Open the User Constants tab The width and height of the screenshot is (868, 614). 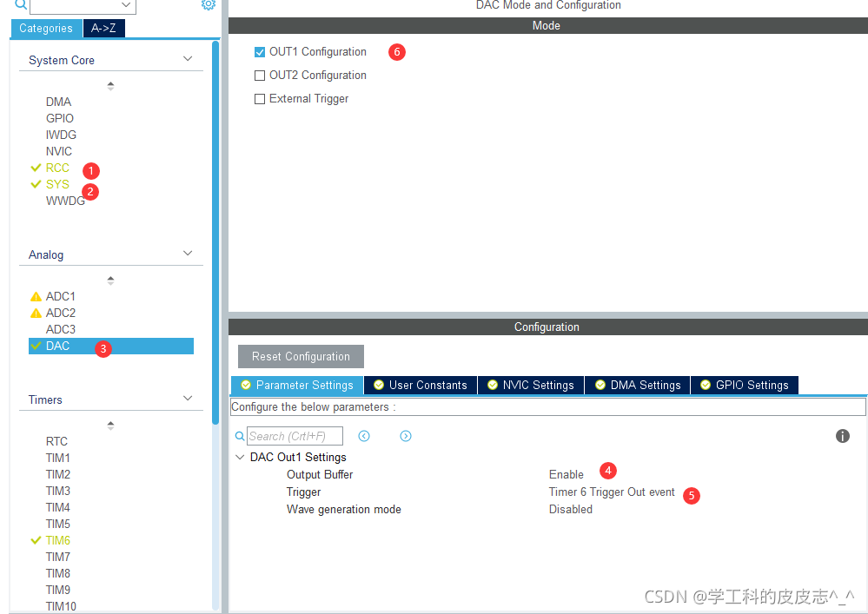coord(421,385)
